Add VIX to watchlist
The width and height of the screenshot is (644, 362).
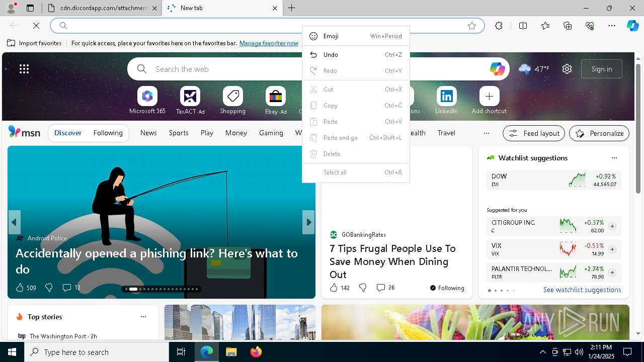(612, 249)
